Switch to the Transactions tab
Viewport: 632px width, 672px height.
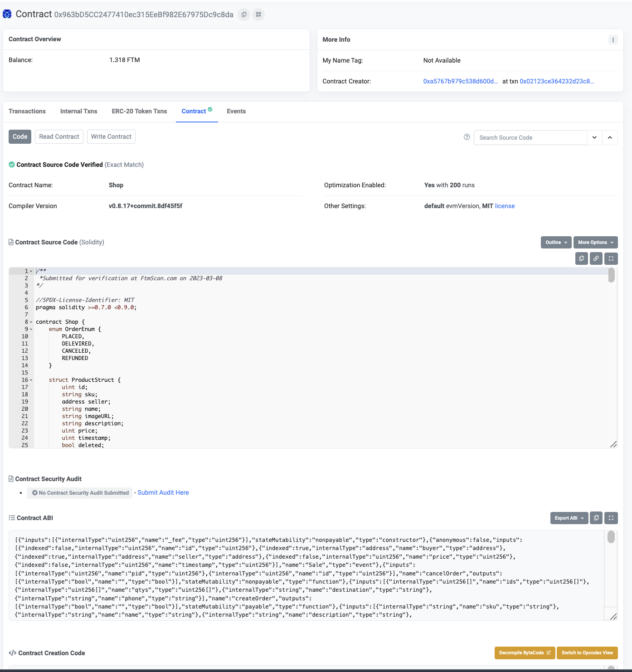[27, 111]
